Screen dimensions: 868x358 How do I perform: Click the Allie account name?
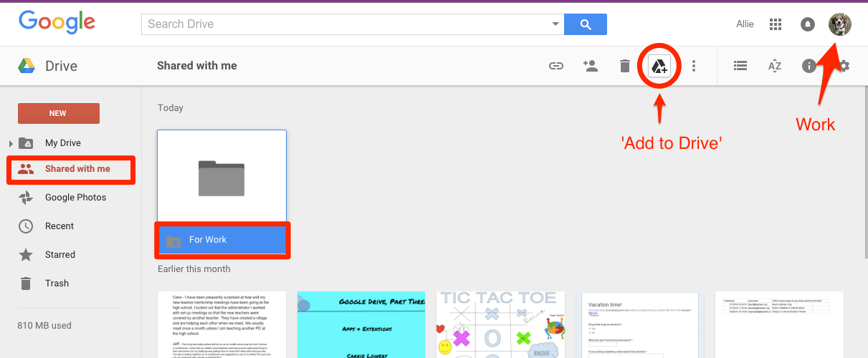pos(745,24)
